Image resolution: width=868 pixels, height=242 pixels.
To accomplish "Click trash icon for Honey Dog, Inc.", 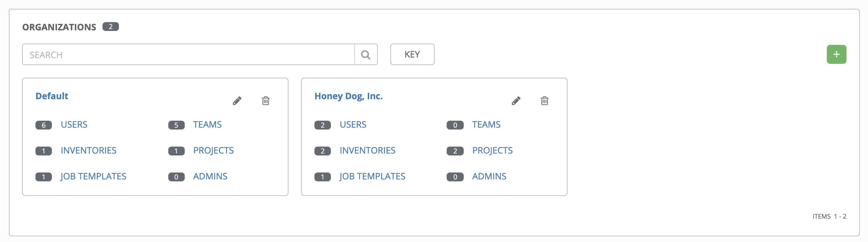I will click(x=544, y=101).
